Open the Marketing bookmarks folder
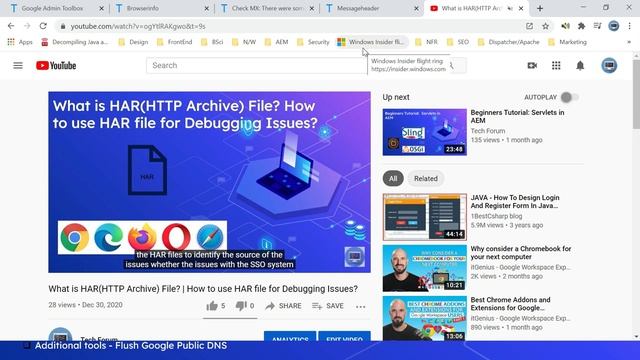640x360 pixels. pyautogui.click(x=567, y=42)
